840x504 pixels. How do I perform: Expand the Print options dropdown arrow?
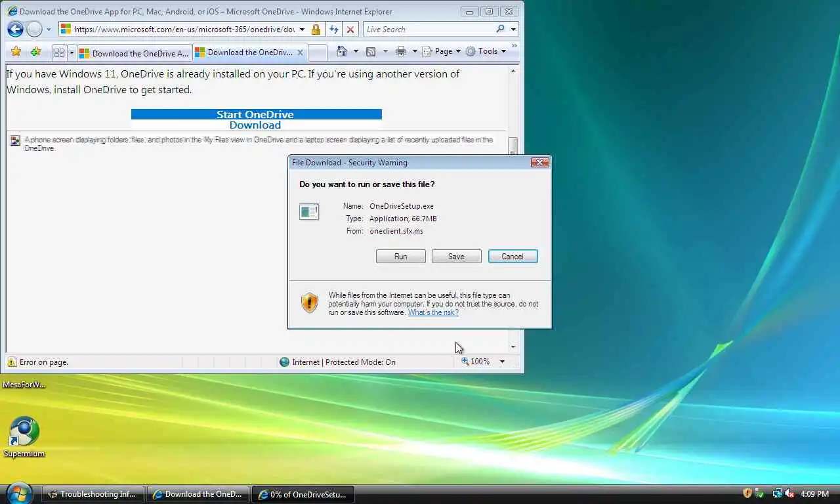(414, 51)
